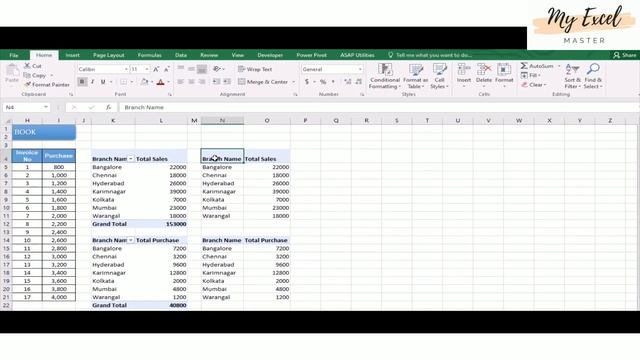Expand AutoSum dropdown arrow

pyautogui.click(x=559, y=66)
